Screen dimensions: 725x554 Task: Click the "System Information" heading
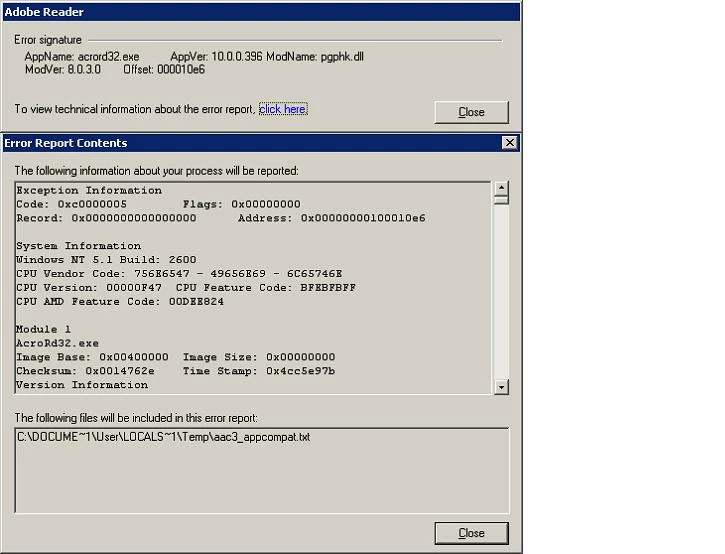click(x=79, y=246)
